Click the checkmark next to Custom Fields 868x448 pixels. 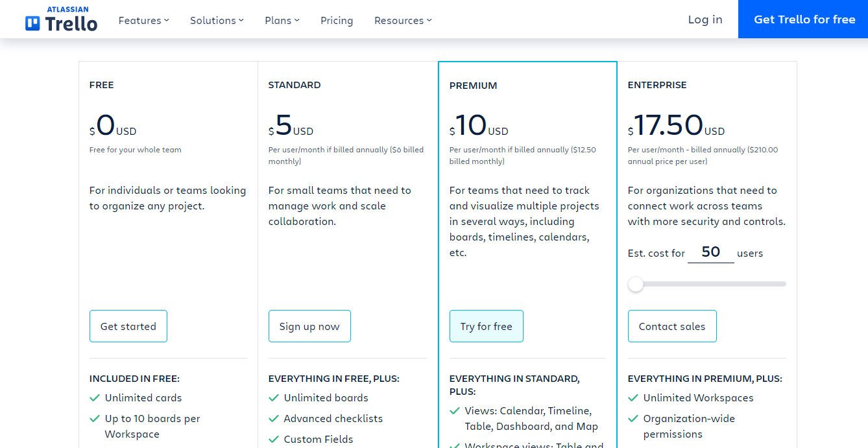click(274, 439)
